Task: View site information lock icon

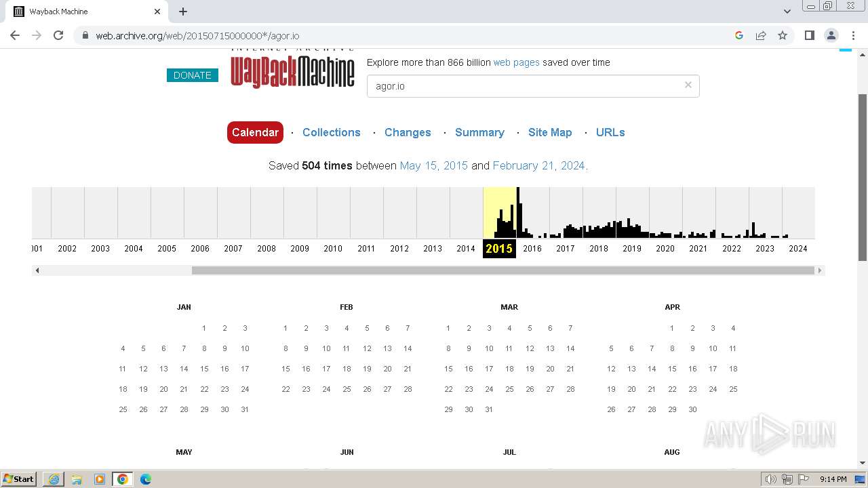Action: coord(85,35)
